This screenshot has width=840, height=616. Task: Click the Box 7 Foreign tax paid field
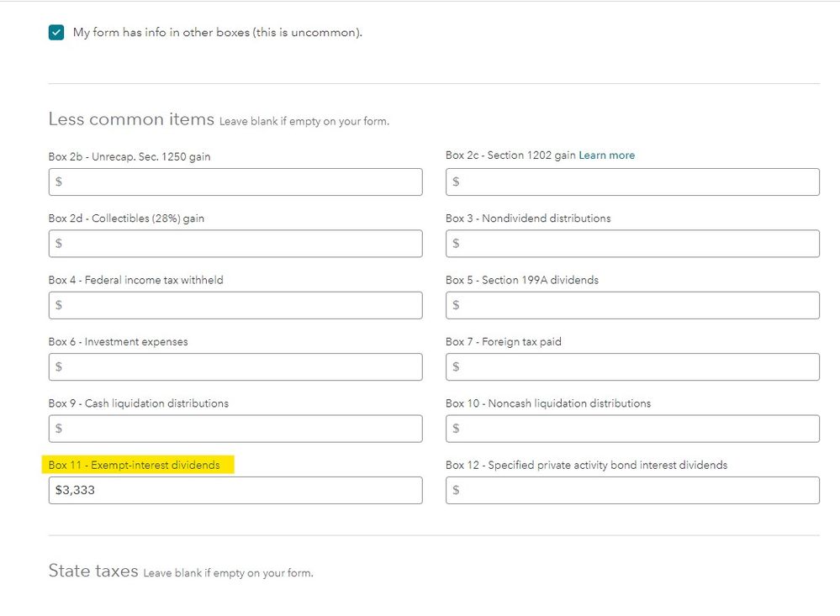tap(632, 367)
